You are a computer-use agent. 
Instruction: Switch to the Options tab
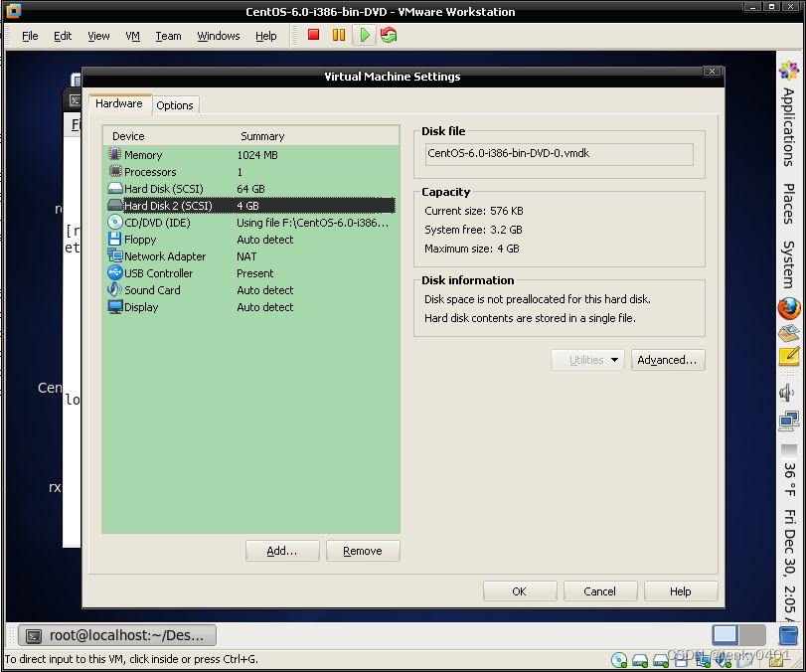coord(175,105)
